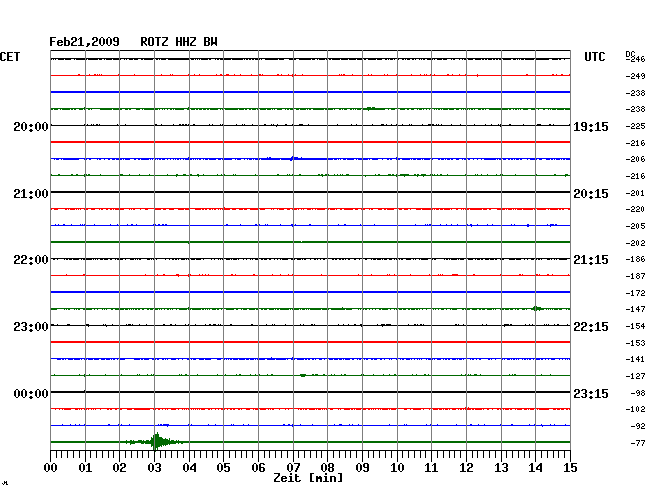Click the green trace bump near minute 09 on the top rows
650x494 pixels.
[x=370, y=109]
